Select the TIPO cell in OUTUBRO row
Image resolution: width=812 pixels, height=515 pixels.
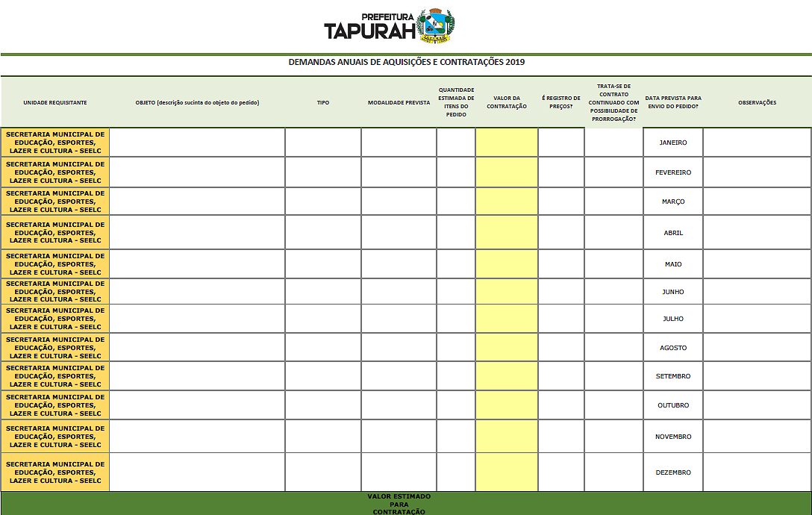pos(322,405)
